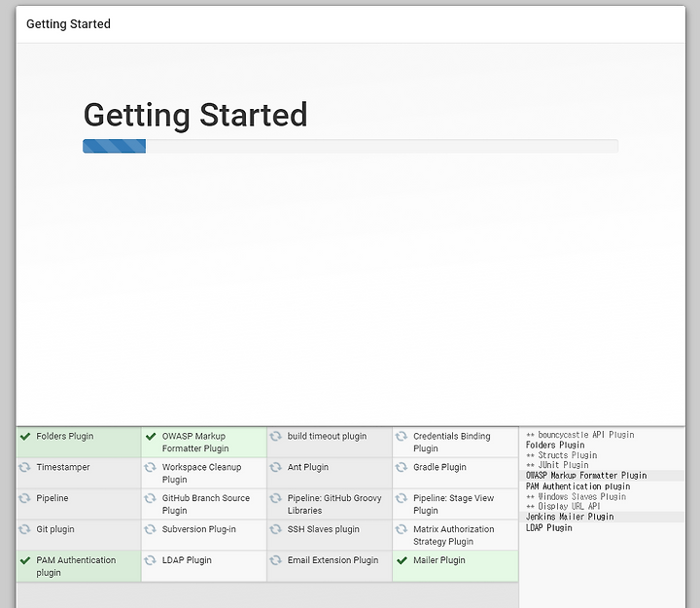This screenshot has width=700, height=608.
Task: Click the 'Mailer Plugin' grid label
Action: pos(438,560)
